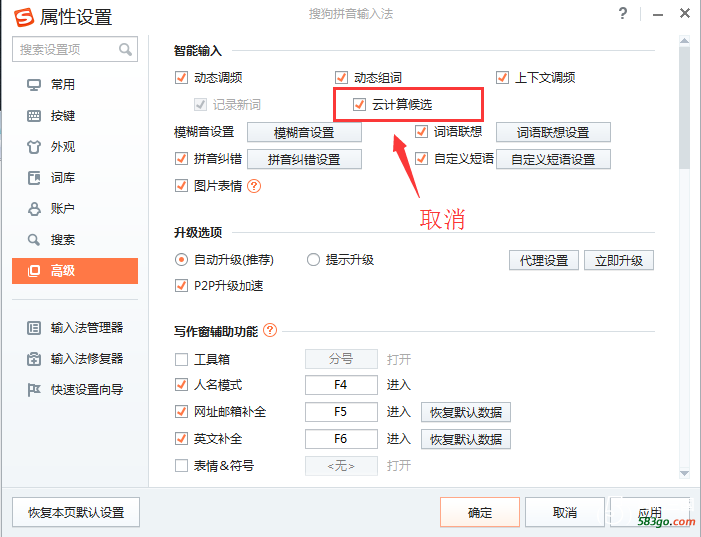The width and height of the screenshot is (701, 537).
Task: Click the magnifier icon beside 搜索 in sidebar
Action: pyautogui.click(x=34, y=240)
